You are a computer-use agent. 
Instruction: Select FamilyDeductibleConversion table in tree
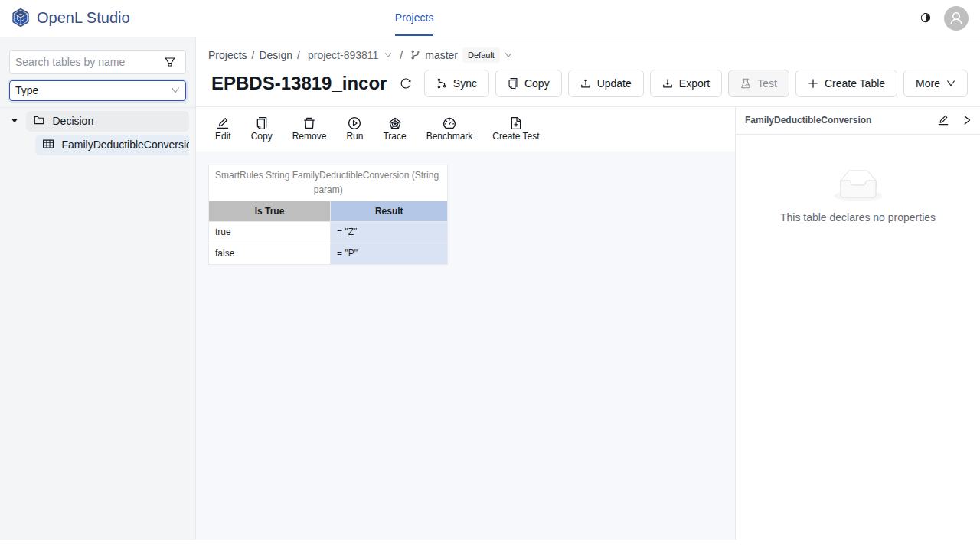[112, 145]
